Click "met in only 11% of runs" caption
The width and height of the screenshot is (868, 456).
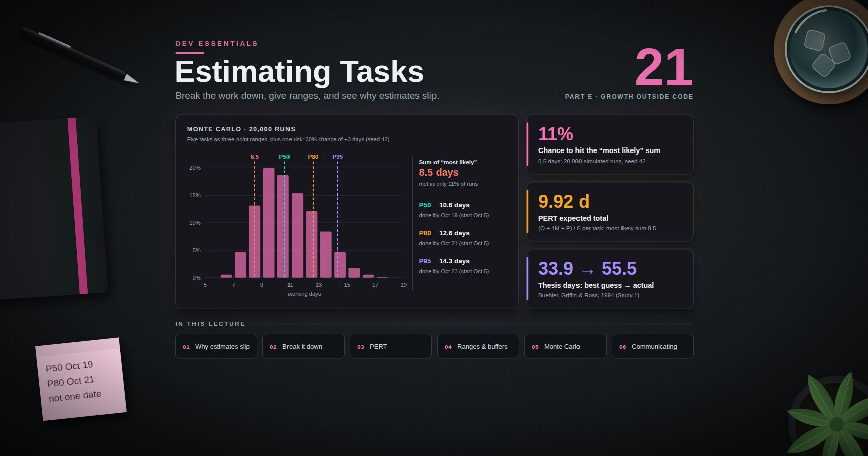449,184
